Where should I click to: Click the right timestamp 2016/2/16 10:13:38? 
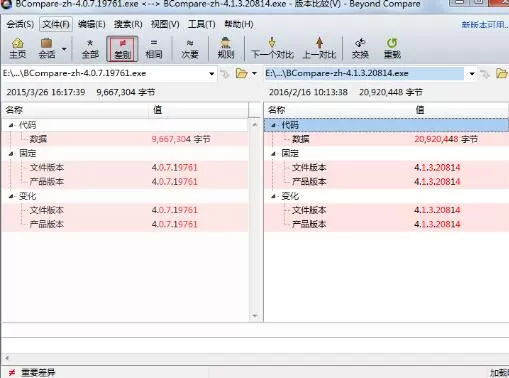308,92
